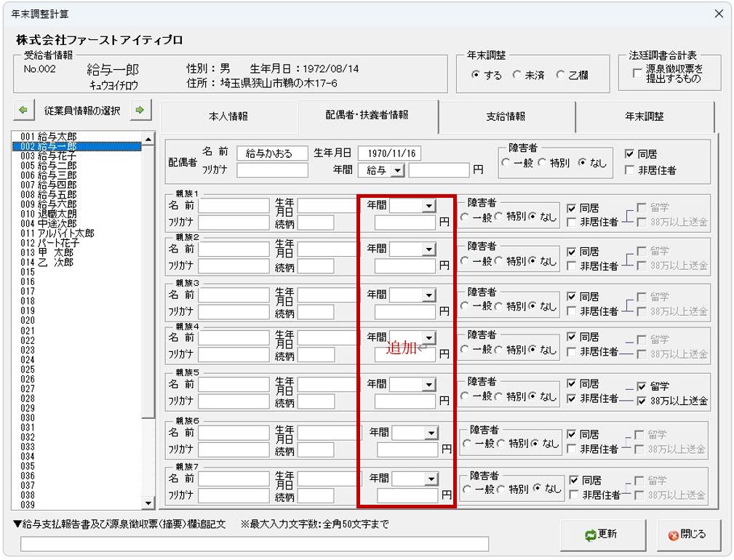734x560 pixels.
Task: Close the 年末調整計算 window with X
Action: [719, 14]
